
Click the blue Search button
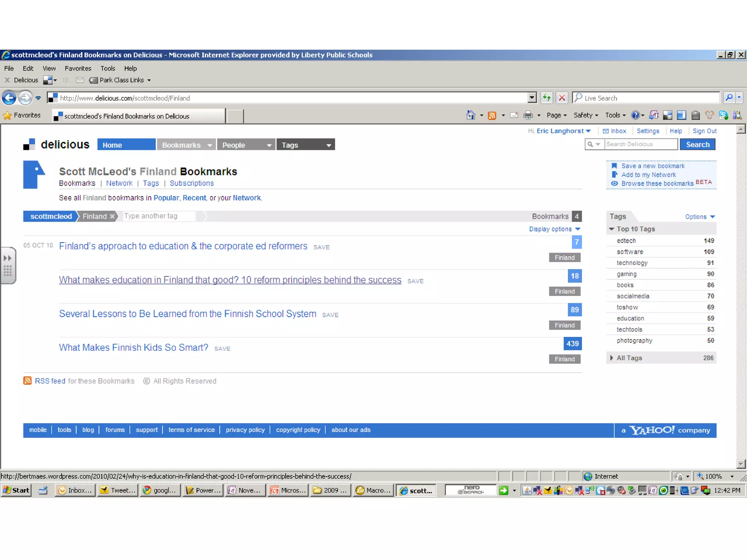pos(697,144)
